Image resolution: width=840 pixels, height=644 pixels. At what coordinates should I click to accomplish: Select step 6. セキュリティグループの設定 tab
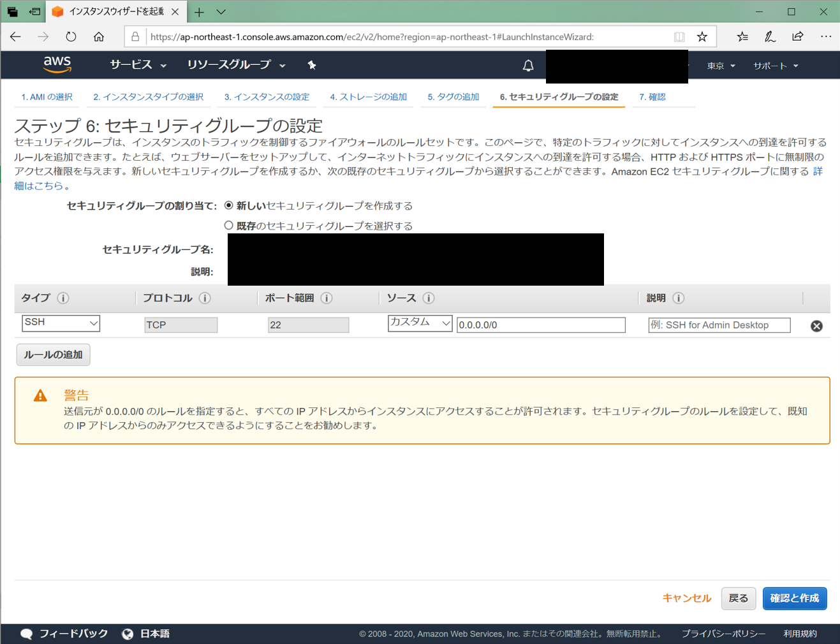tap(559, 97)
